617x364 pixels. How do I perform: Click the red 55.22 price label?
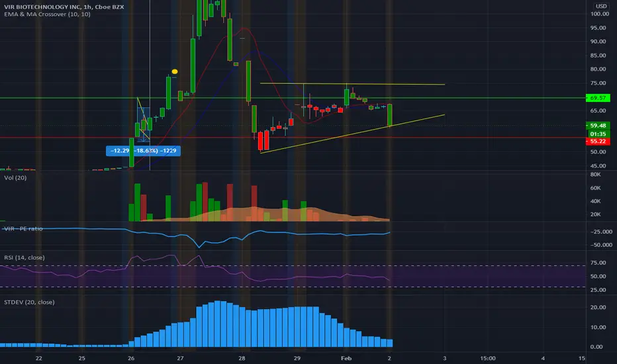[x=598, y=141]
